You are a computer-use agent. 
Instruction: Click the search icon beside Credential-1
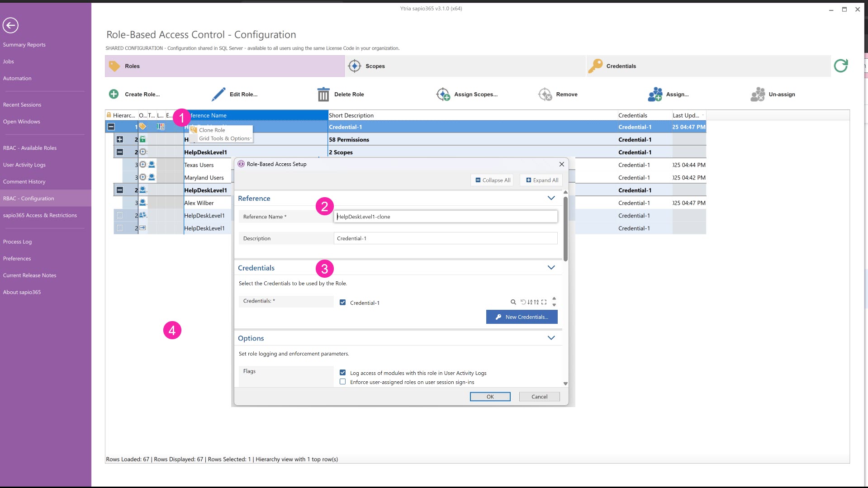tap(513, 302)
